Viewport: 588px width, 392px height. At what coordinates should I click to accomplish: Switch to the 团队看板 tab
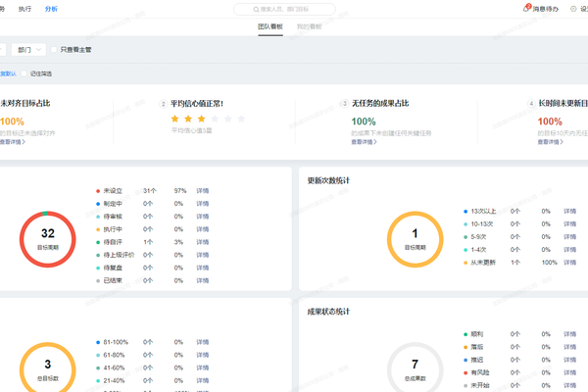tap(270, 26)
